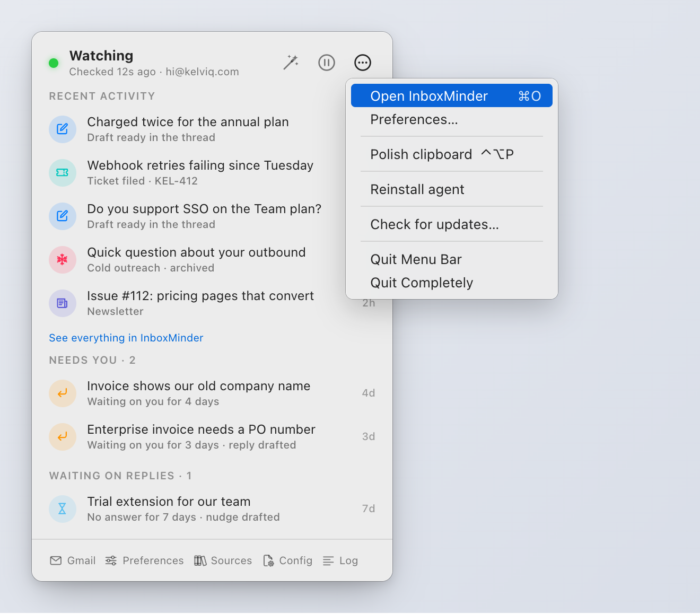Viewport: 700px width, 614px height.
Task: Open 'Invoice shows our old company name'
Action: coord(198,387)
